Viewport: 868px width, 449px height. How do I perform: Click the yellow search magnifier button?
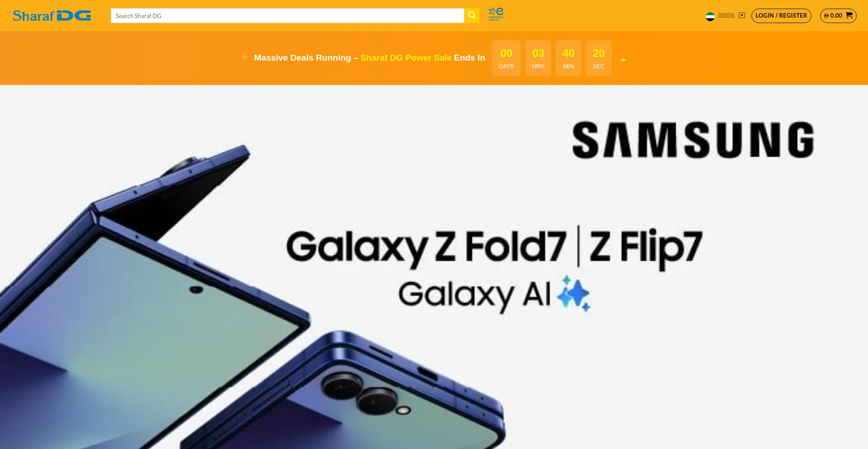(x=472, y=15)
